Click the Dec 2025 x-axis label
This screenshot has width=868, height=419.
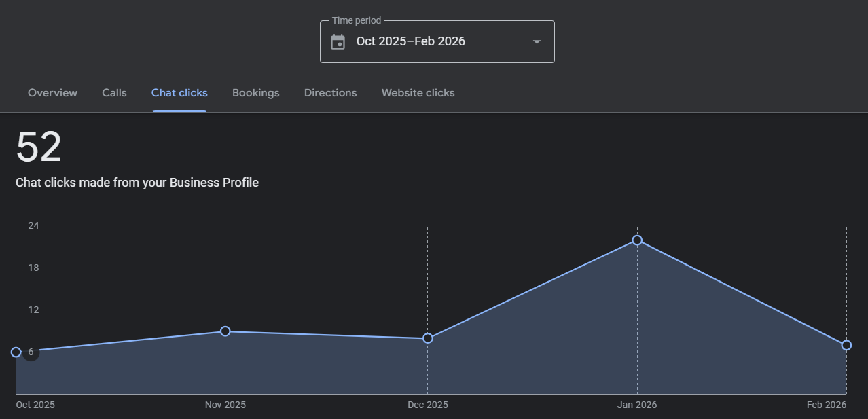[428, 405]
